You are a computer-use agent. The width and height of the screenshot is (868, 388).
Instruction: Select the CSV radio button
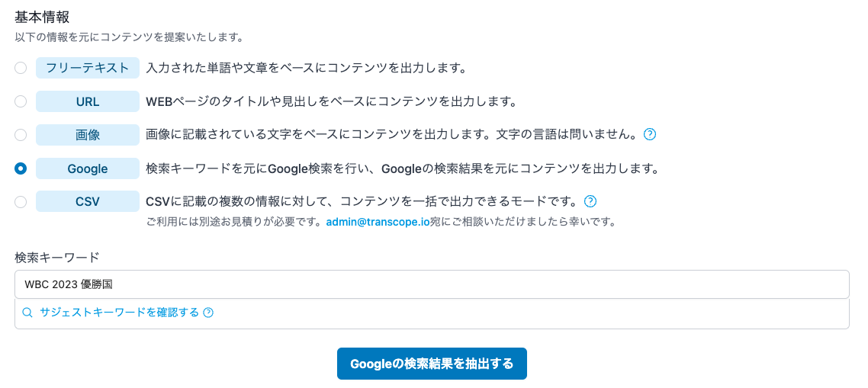pos(21,202)
